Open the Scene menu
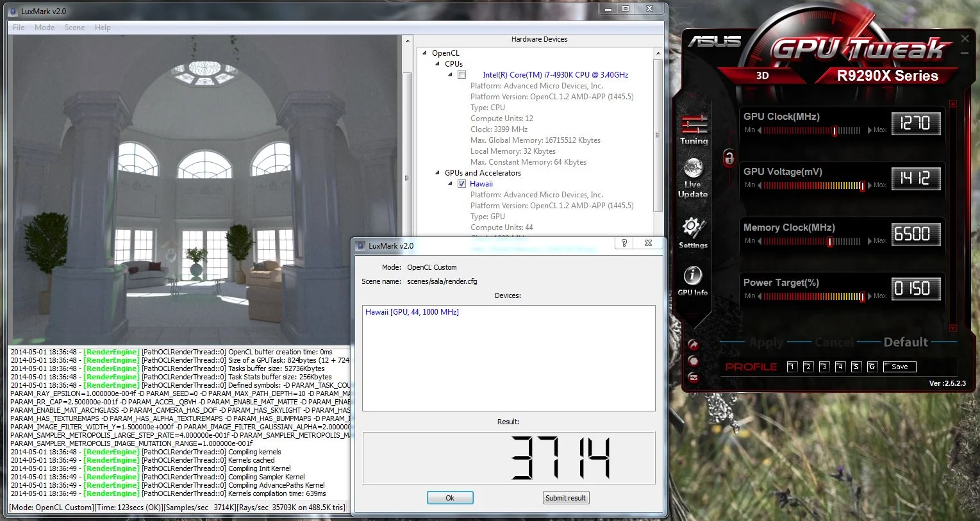This screenshot has width=980, height=521. pyautogui.click(x=74, y=28)
